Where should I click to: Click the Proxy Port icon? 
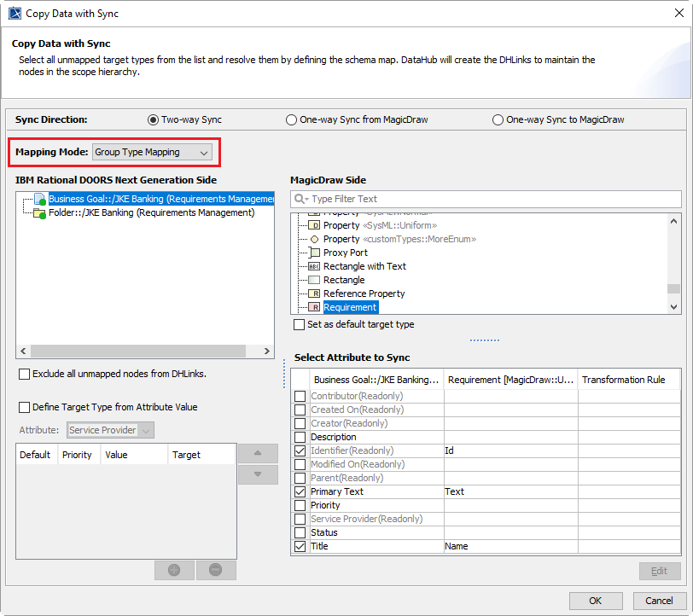314,253
